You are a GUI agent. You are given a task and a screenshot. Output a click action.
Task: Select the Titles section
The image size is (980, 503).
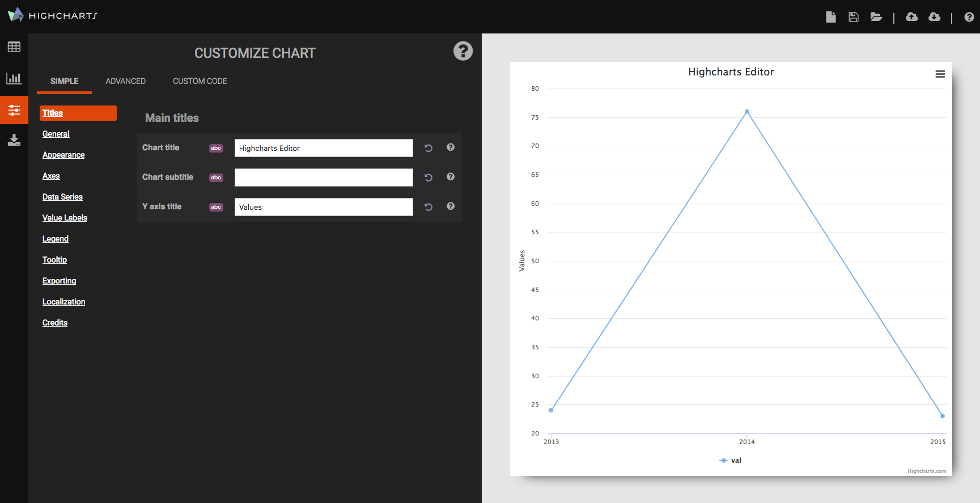point(78,113)
